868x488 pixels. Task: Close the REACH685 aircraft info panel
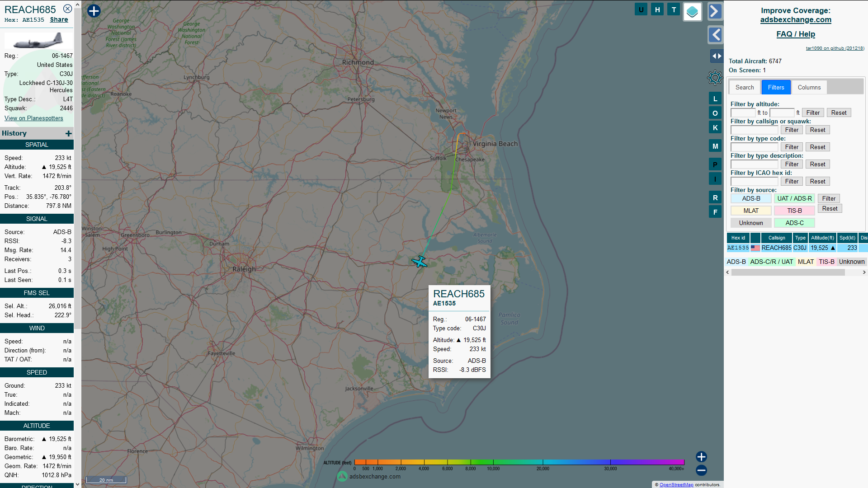point(67,9)
